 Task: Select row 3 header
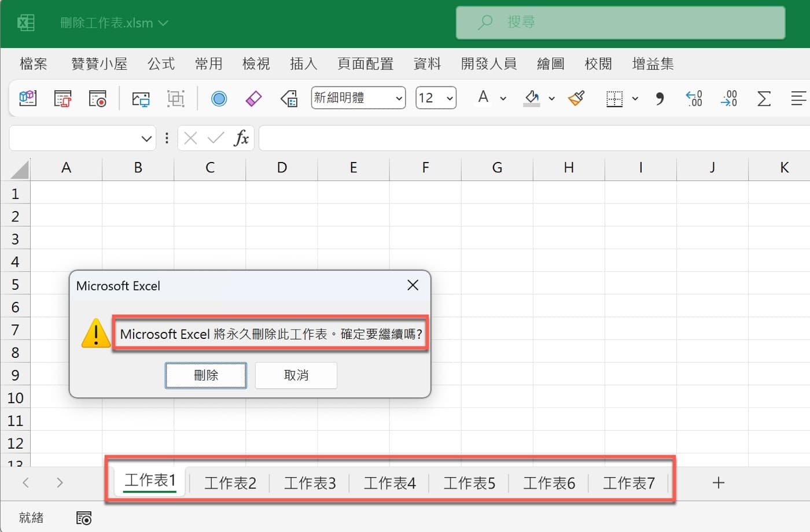[x=16, y=239]
